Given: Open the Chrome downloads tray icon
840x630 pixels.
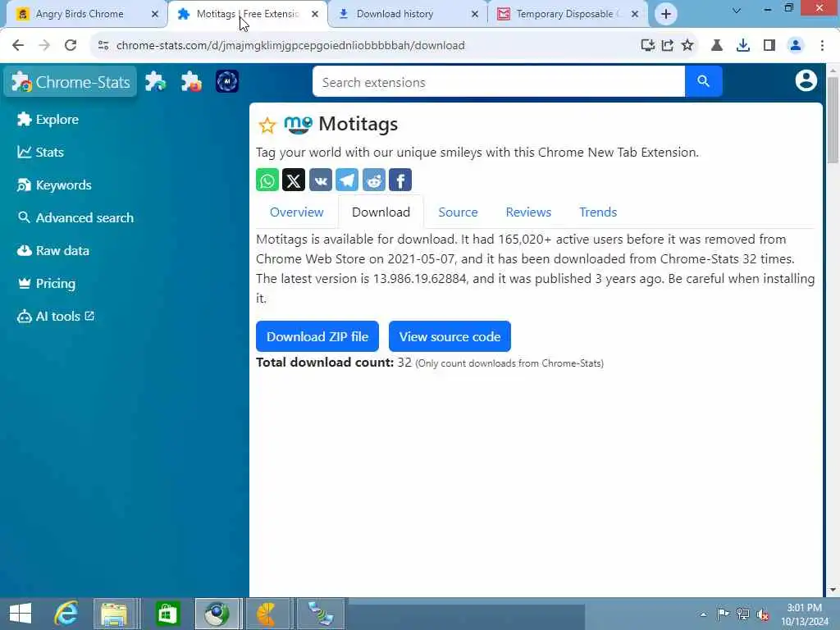Looking at the screenshot, I should tap(743, 46).
